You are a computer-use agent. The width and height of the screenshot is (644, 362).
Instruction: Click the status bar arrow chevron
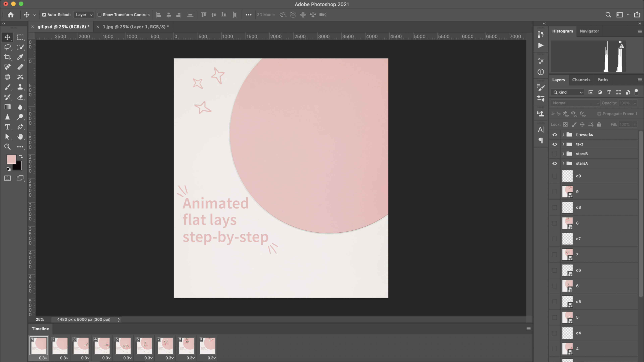click(x=119, y=320)
